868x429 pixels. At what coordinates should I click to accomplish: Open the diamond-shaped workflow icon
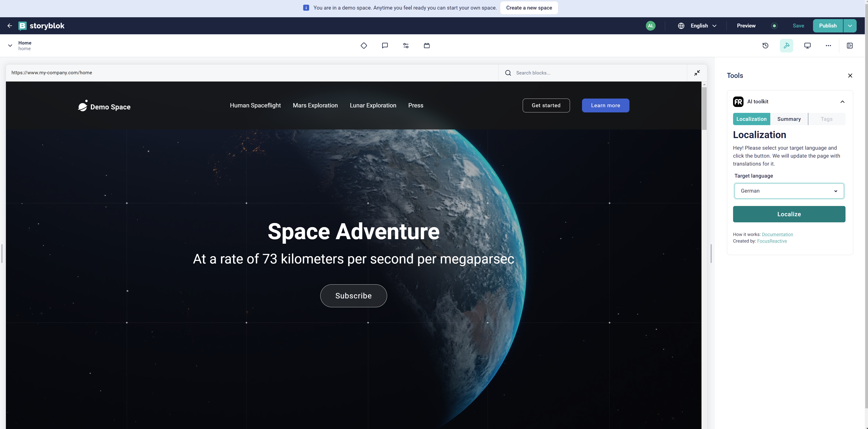[363, 45]
